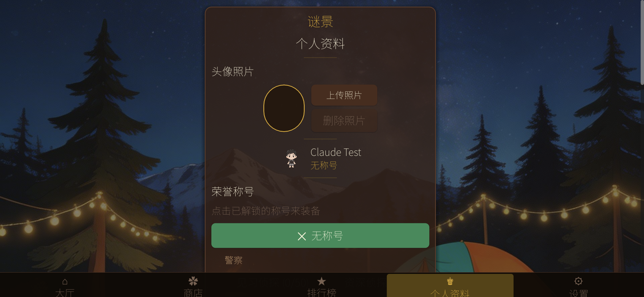Click the page scrollbar thumb on right edge

(x=642, y=43)
